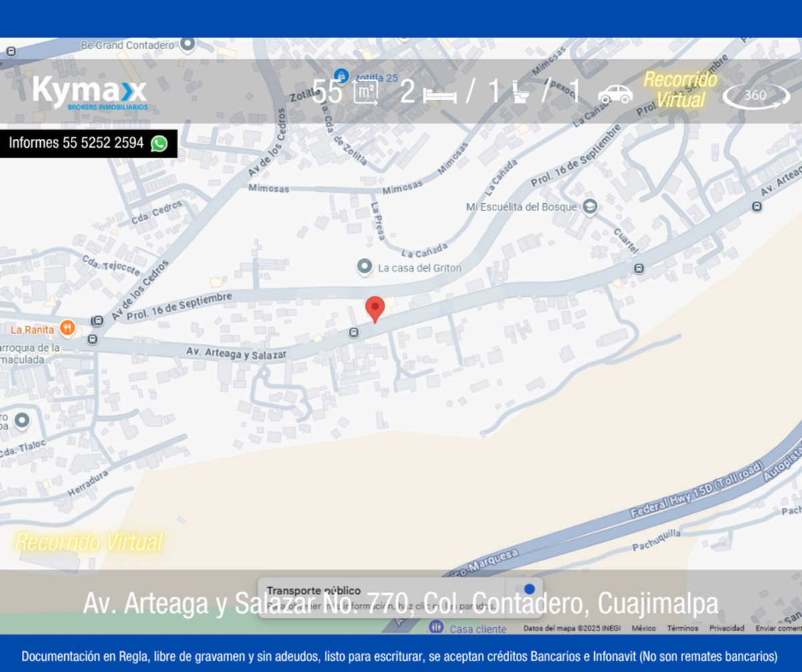Click the La Presa street label

(379, 222)
